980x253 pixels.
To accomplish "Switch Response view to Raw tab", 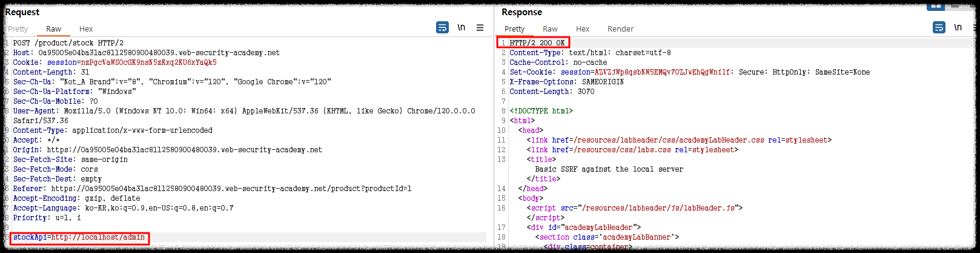I will pyautogui.click(x=550, y=29).
